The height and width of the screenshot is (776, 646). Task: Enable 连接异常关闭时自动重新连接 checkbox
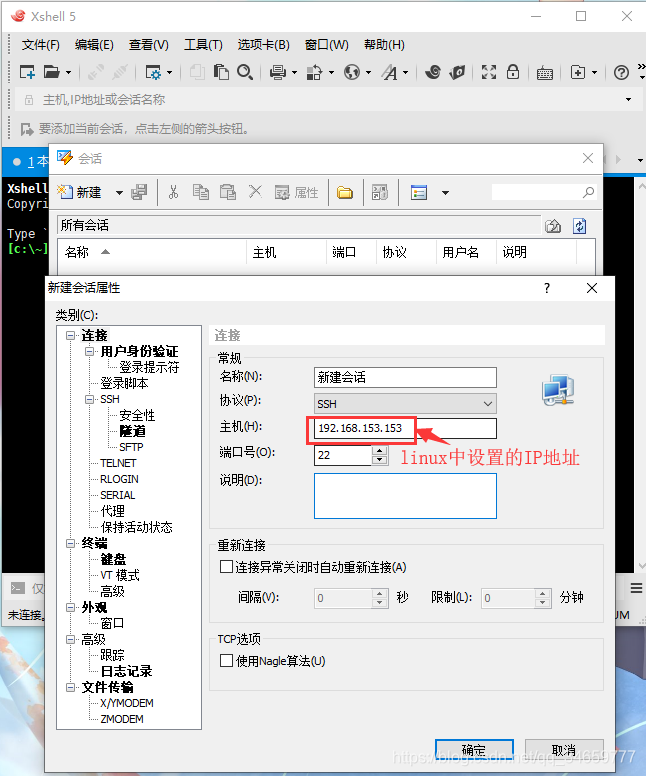coord(226,567)
